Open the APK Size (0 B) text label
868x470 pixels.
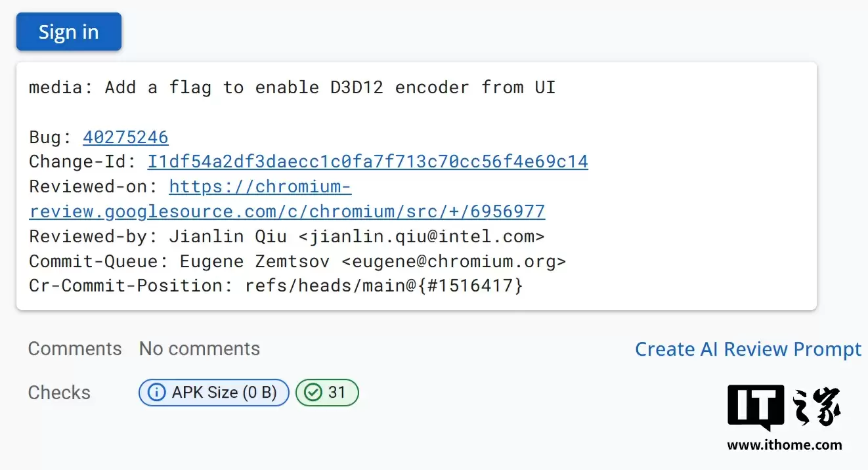[225, 393]
